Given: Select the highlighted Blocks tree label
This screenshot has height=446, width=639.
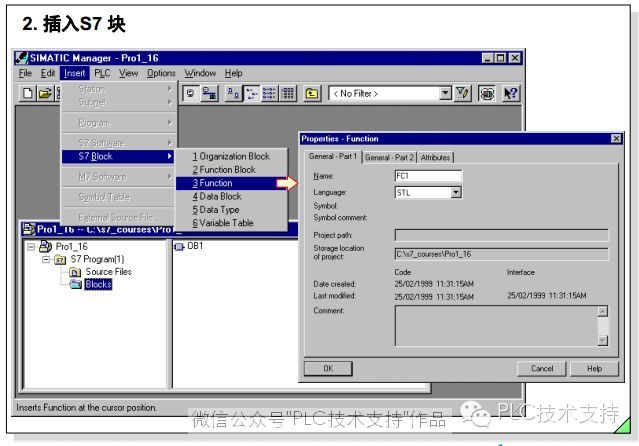Looking at the screenshot, I should [98, 284].
